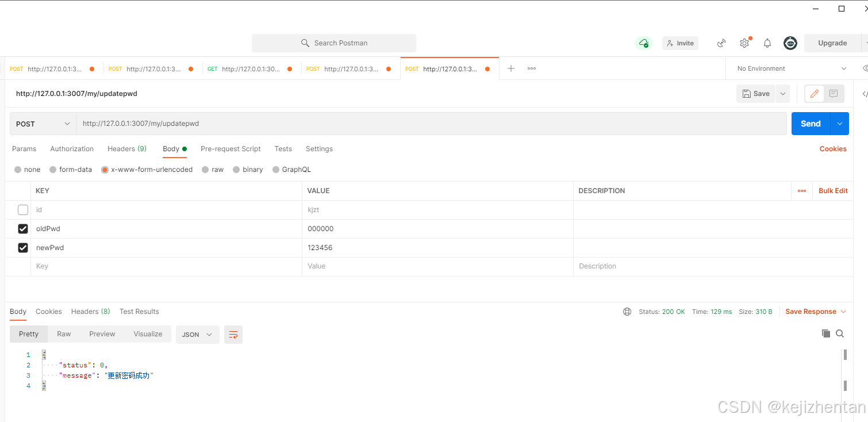The image size is (868, 422).
Task: Select the Pretty response view
Action: click(x=29, y=334)
